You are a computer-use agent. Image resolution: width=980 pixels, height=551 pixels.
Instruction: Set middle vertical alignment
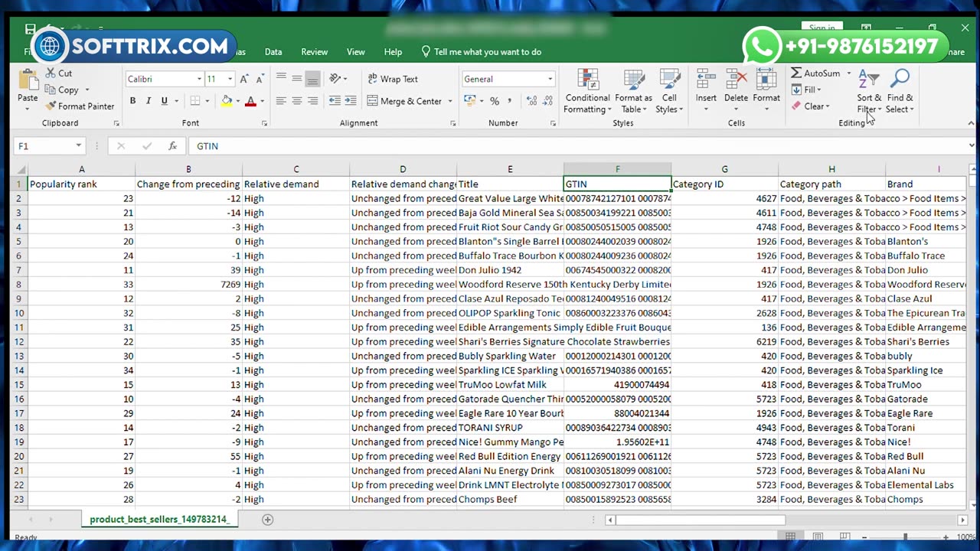(x=297, y=79)
